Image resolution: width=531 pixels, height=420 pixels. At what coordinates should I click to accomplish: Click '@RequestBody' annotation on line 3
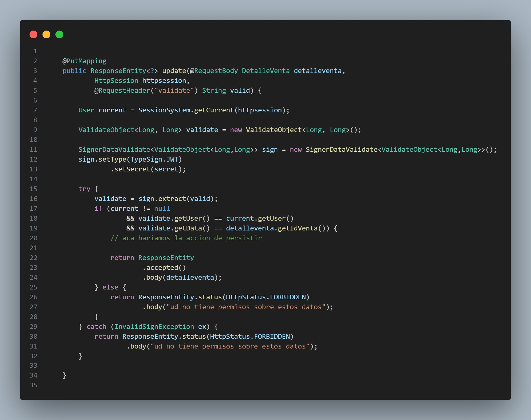214,71
